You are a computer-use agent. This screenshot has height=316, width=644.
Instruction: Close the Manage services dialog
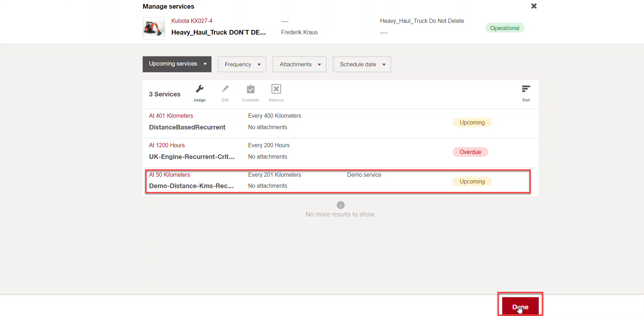pos(534,6)
